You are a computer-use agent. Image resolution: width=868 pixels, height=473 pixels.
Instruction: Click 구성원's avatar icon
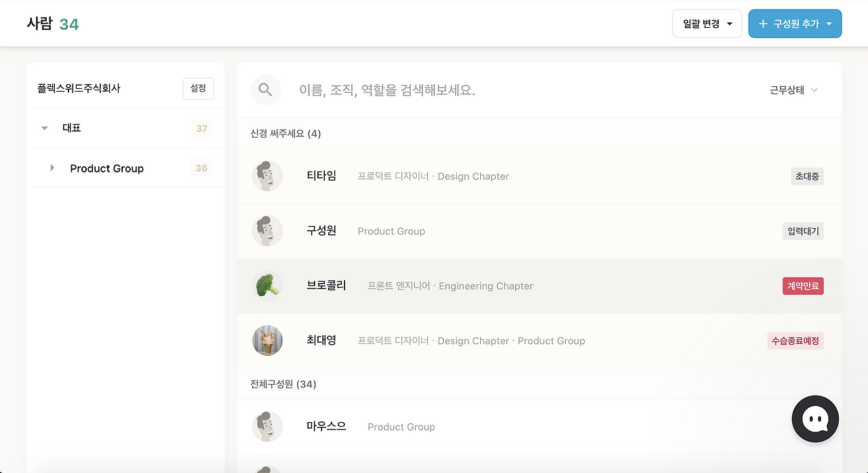tap(267, 231)
